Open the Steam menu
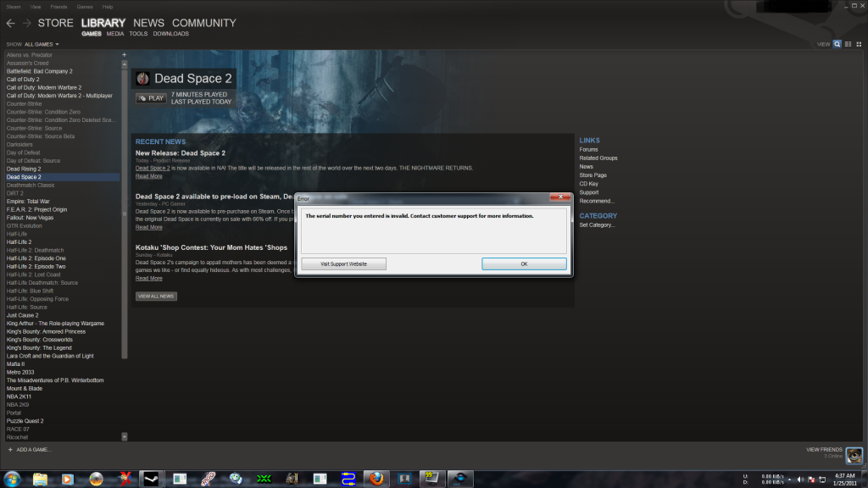Viewport: 868px width, 488px height. tap(14, 7)
